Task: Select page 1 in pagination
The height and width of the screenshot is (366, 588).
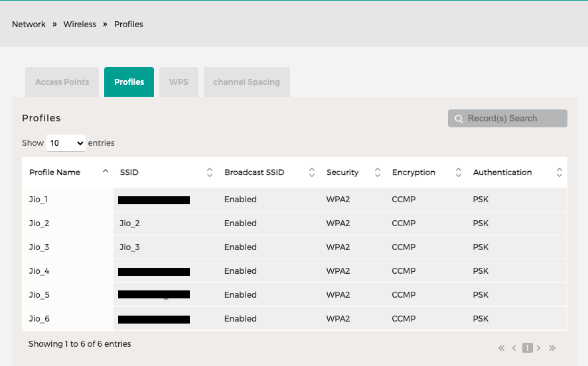Action: pos(527,347)
